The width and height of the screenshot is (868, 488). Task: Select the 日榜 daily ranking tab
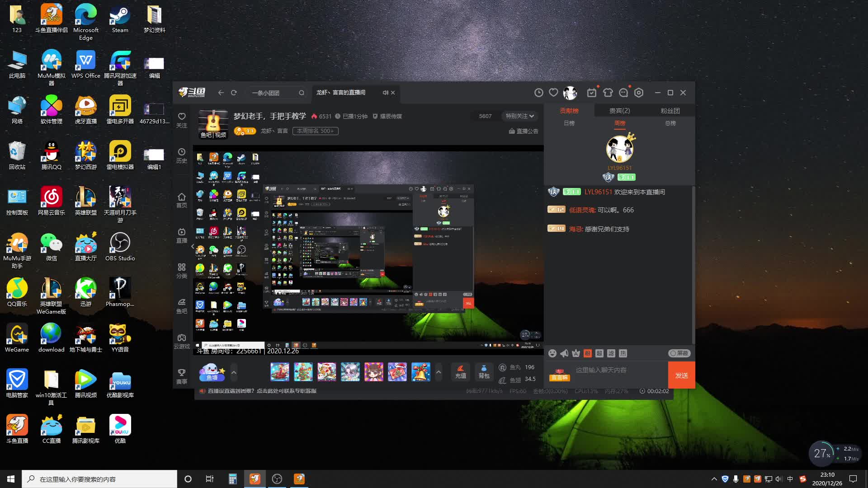[569, 123]
